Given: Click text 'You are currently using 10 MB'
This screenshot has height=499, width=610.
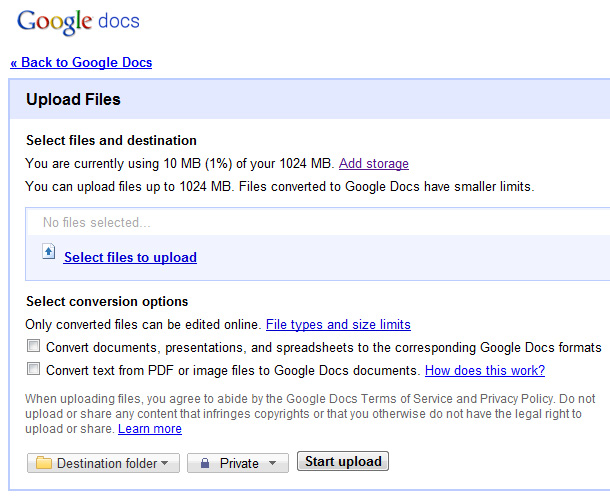Looking at the screenshot, I should tap(113, 163).
